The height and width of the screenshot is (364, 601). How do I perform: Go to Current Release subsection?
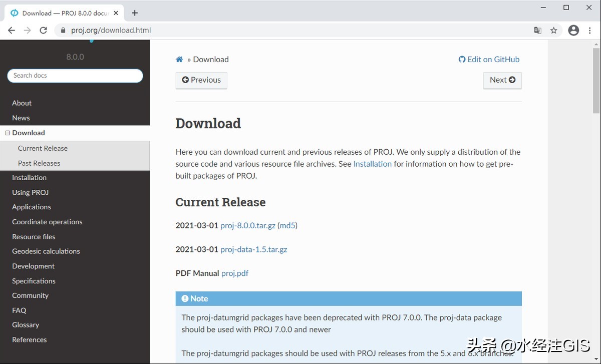(43, 148)
